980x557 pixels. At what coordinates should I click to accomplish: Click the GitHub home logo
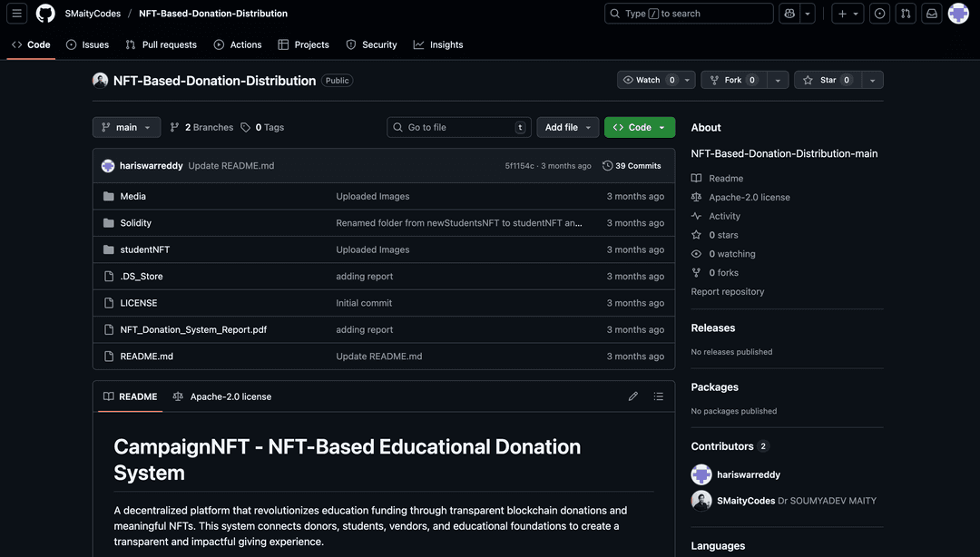45,13
